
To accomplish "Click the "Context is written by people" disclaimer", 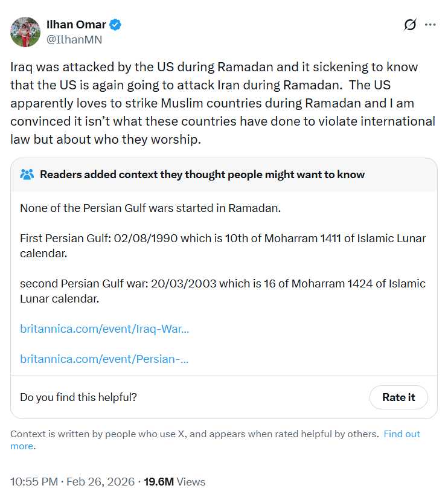I will 194,434.
